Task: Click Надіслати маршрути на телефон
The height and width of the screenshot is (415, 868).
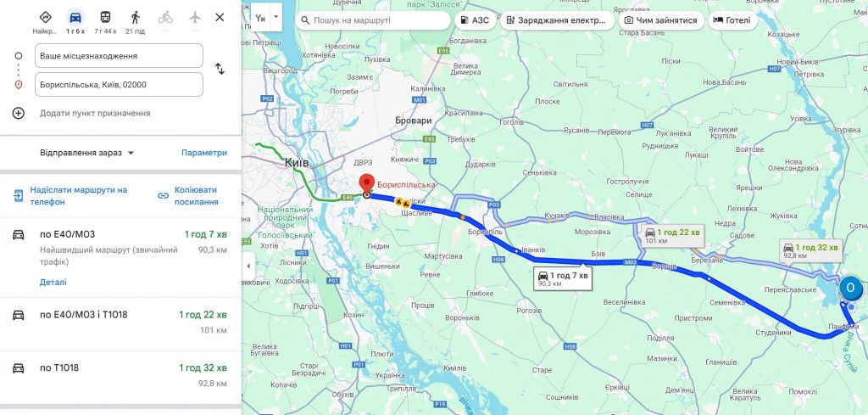Action: [x=70, y=196]
